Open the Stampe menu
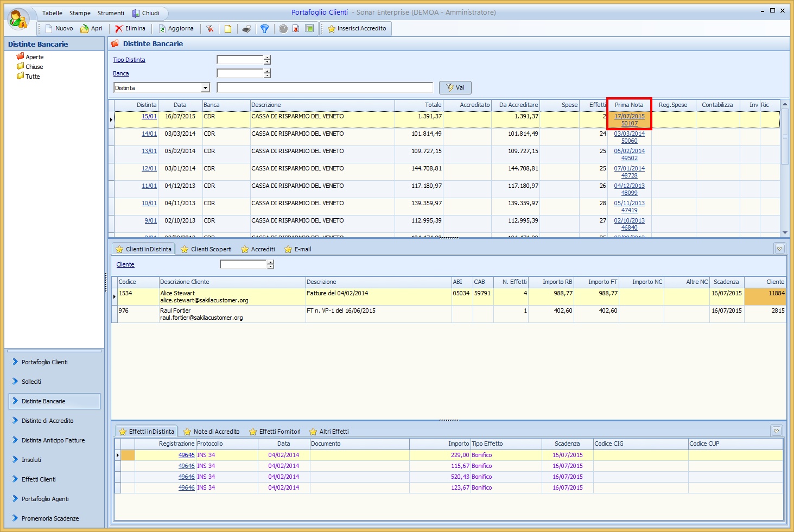 [x=80, y=13]
